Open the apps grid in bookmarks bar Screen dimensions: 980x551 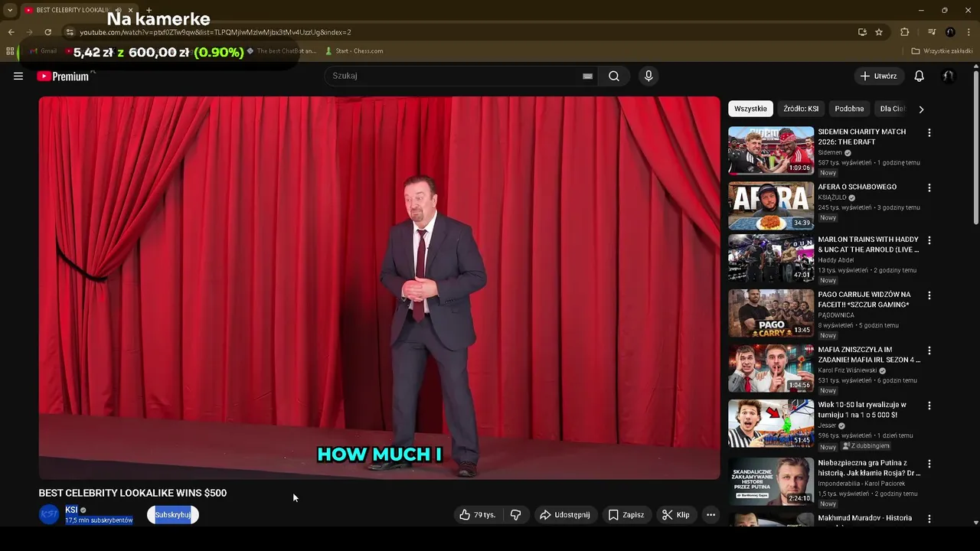tap(10, 51)
